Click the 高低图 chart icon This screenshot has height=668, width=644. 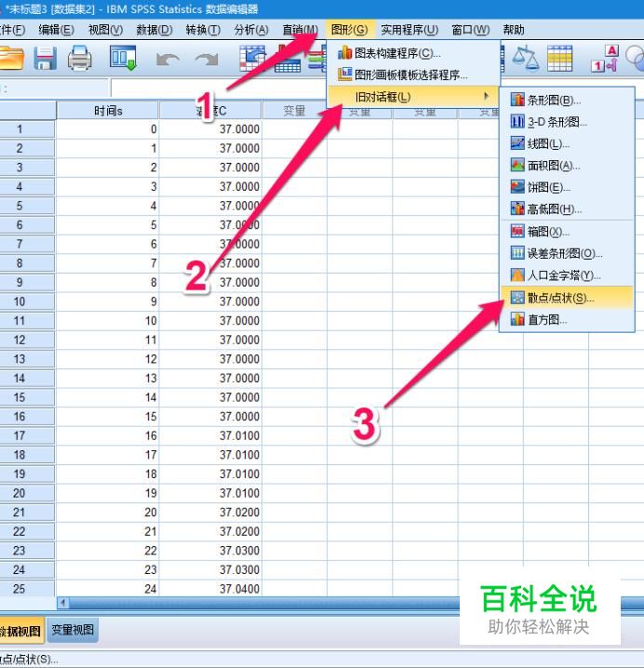(x=517, y=208)
